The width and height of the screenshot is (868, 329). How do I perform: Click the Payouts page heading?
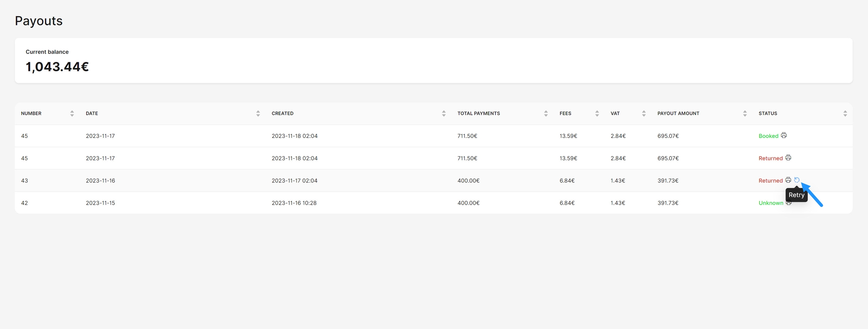pyautogui.click(x=39, y=21)
